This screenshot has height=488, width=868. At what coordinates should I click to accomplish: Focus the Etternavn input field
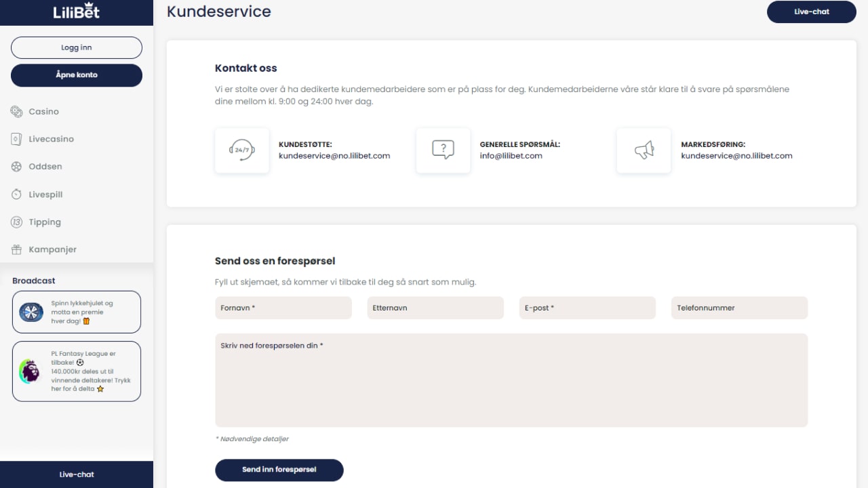[435, 308]
